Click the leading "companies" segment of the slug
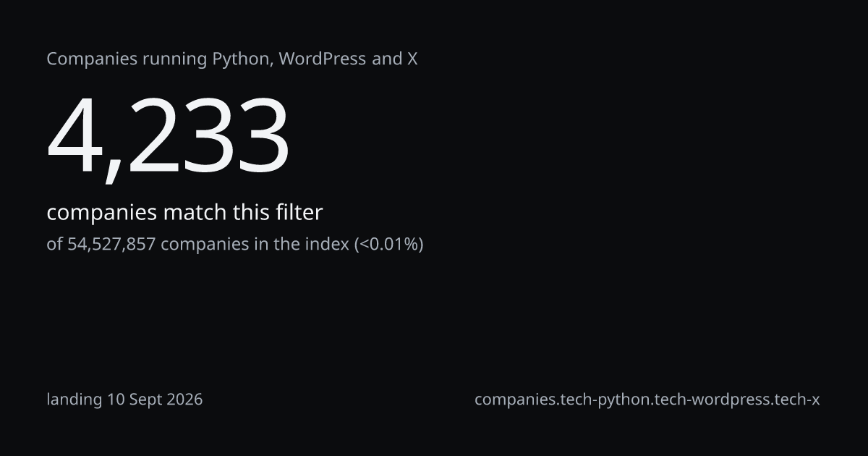 pos(516,400)
